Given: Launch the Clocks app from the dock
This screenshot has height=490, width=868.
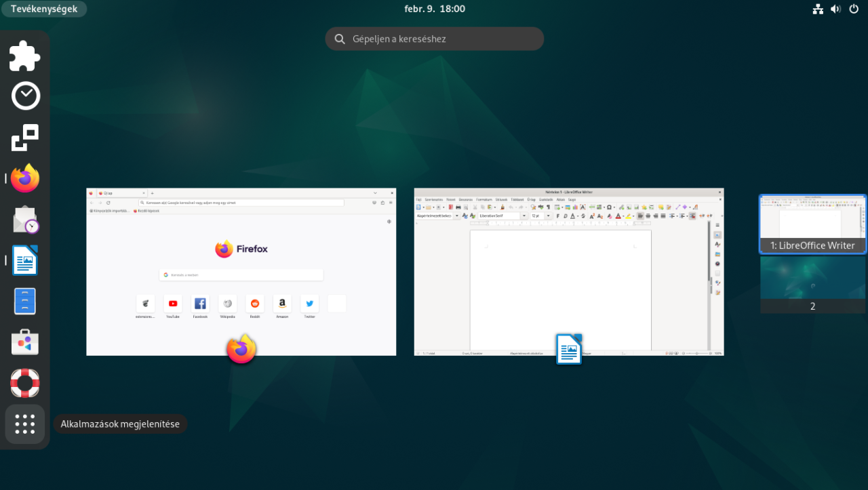Looking at the screenshot, I should [x=25, y=96].
